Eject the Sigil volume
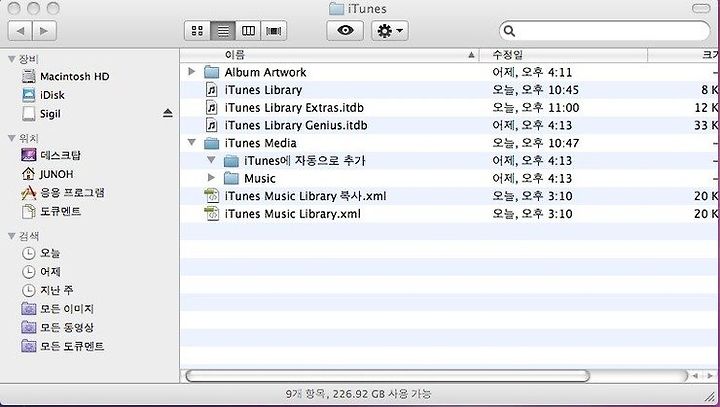This screenshot has width=720, height=407. point(168,113)
